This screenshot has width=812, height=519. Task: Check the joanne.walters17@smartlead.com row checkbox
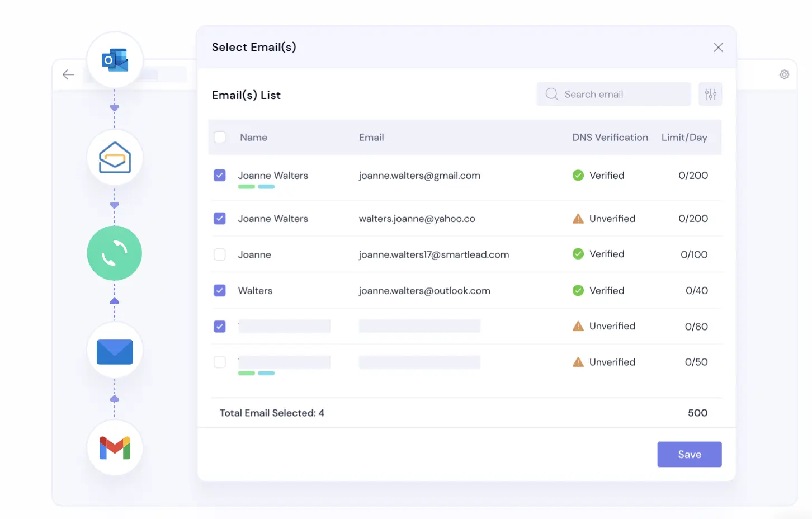(x=220, y=254)
